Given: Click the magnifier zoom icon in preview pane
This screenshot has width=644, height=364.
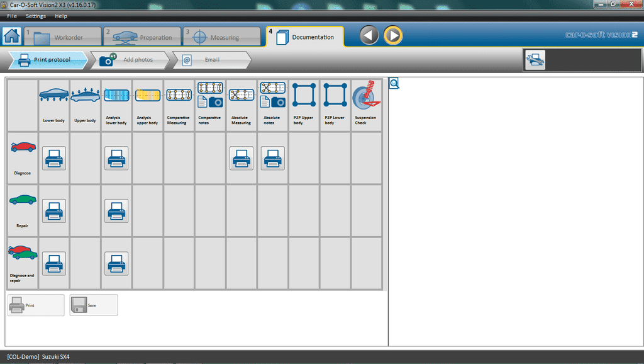Looking at the screenshot, I should [x=394, y=83].
